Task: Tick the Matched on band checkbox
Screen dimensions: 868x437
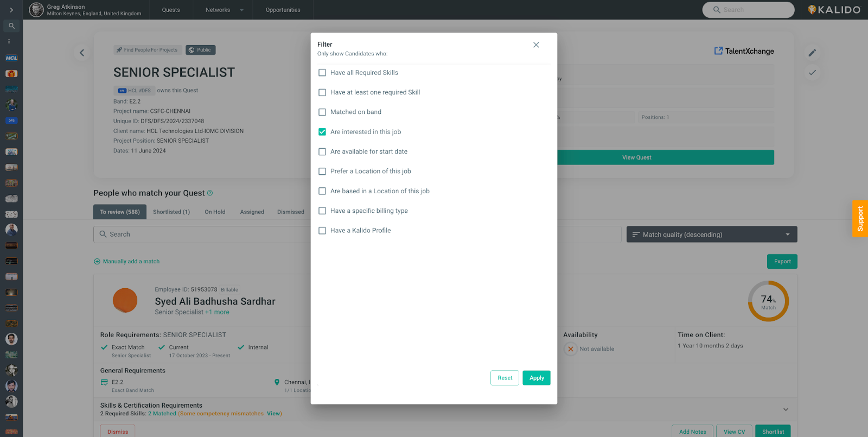Action: 322,112
